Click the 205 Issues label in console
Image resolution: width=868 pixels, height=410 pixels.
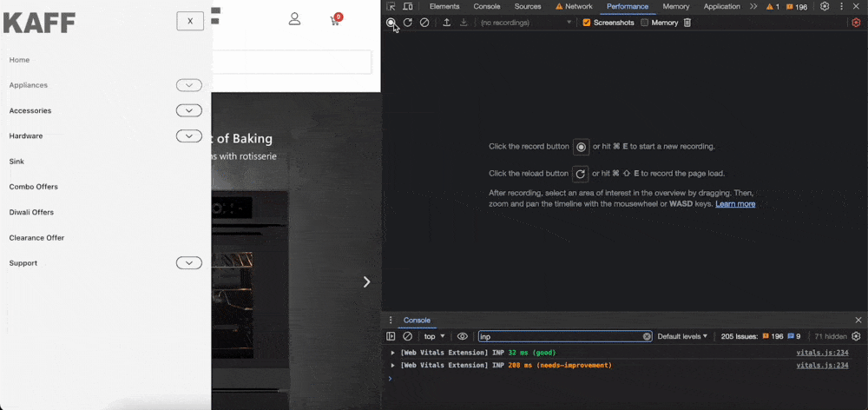pyautogui.click(x=739, y=336)
